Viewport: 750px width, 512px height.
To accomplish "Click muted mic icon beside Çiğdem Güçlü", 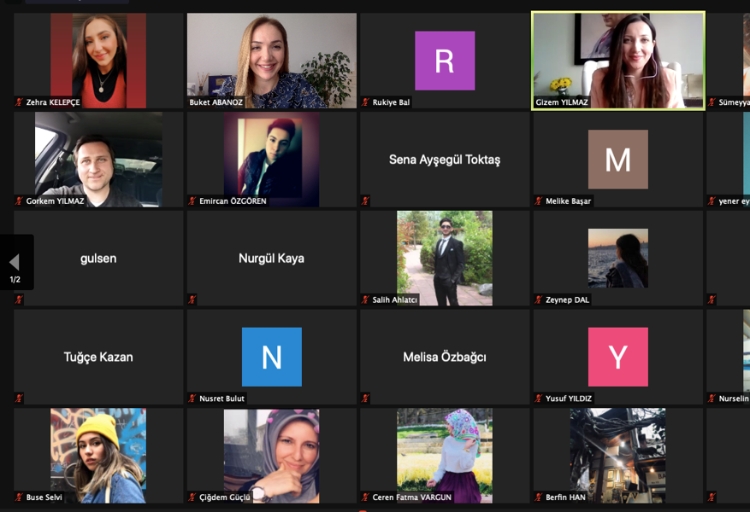I will coord(192,496).
